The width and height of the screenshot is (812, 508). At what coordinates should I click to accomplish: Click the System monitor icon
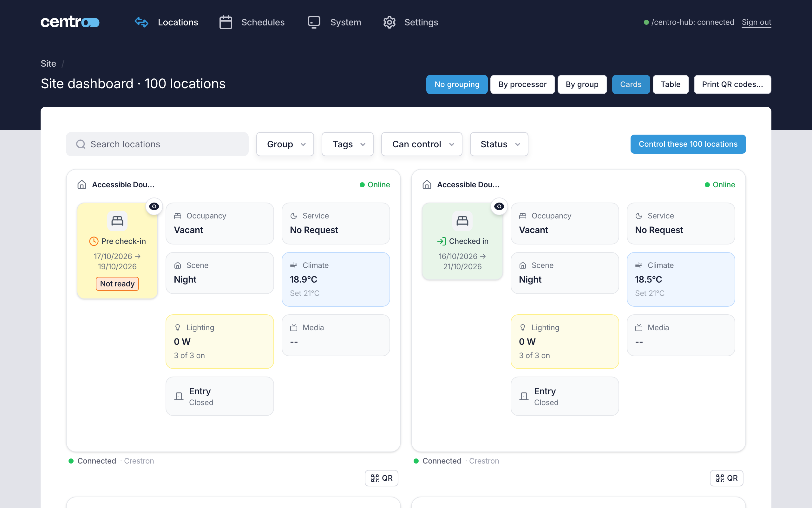click(314, 22)
